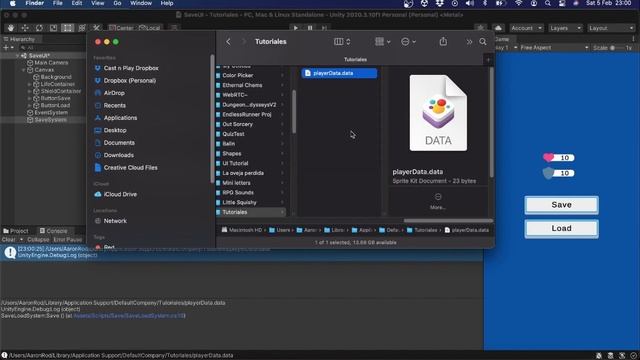Share the selected file in Finder
This screenshot has height=360, width=640.
pos(443,42)
